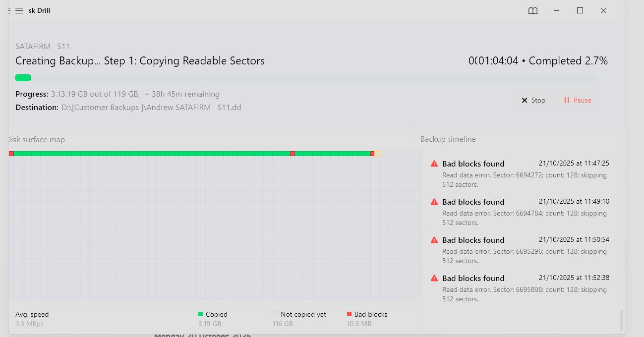Pause the backup
The image size is (644, 337).
[x=578, y=100]
